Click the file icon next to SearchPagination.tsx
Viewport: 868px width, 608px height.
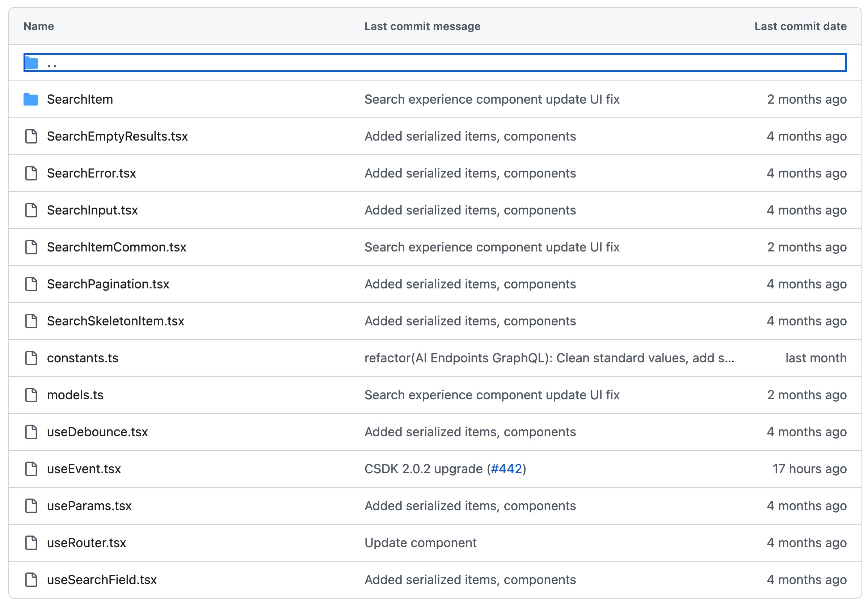(x=31, y=284)
